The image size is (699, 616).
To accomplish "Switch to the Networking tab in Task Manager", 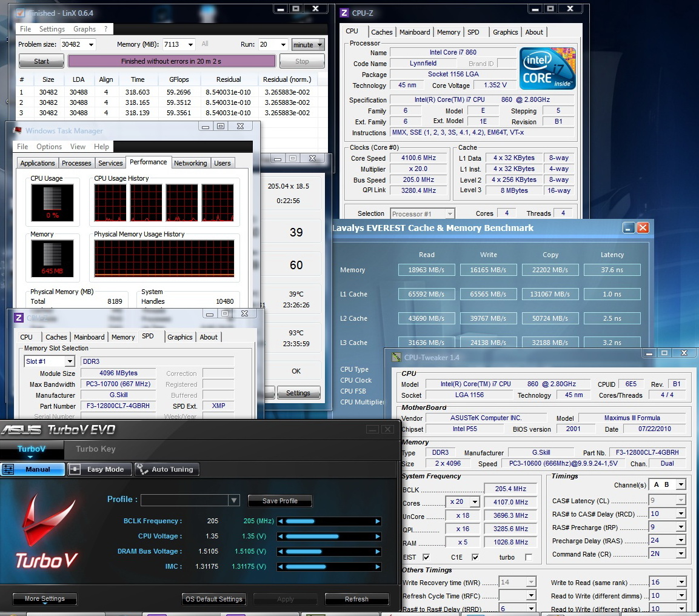I will (190, 163).
